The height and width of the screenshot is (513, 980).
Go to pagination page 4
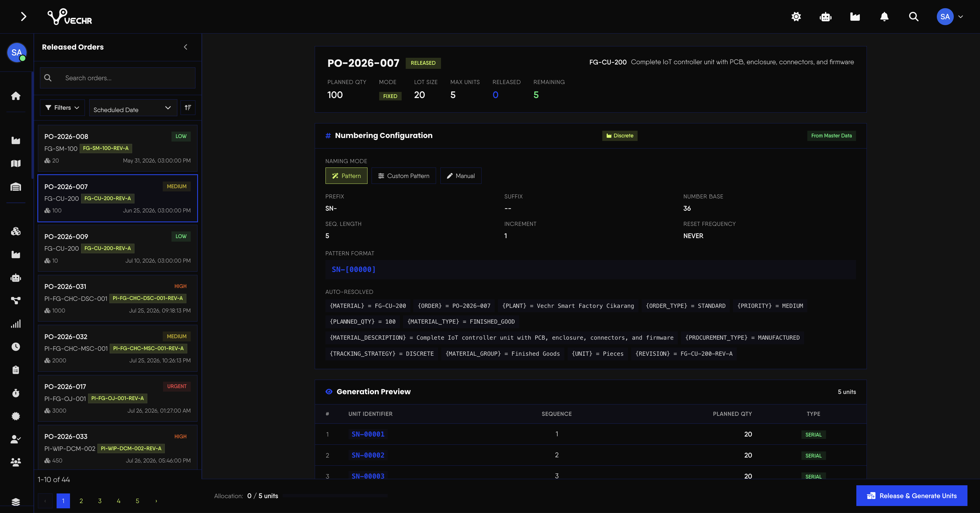(118, 501)
